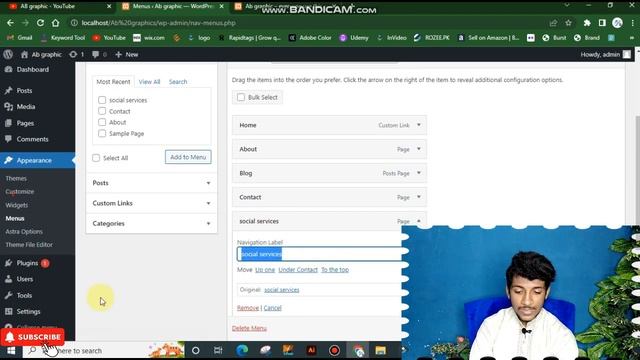Screen dimensions: 640x360
Task: Open comments bubble in admin bar
Action: (96, 54)
